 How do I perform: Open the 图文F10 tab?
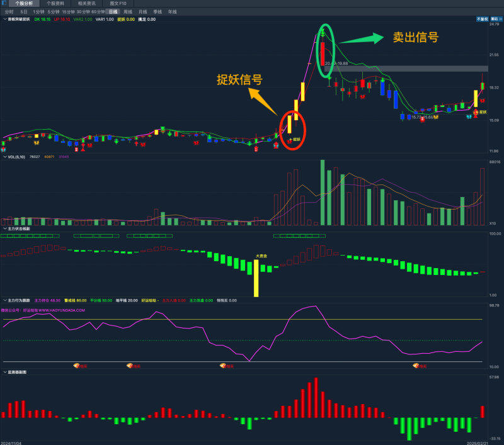tap(118, 4)
